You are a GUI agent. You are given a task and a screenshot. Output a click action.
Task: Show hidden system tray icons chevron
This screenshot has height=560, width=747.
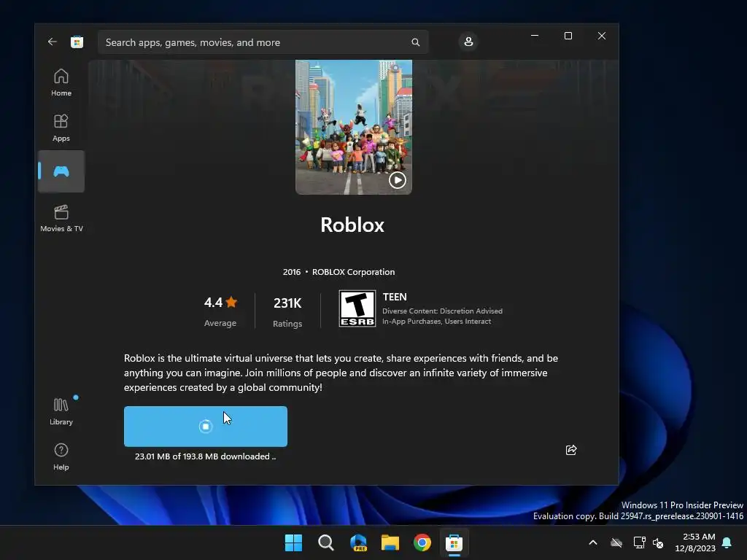tap(593, 542)
